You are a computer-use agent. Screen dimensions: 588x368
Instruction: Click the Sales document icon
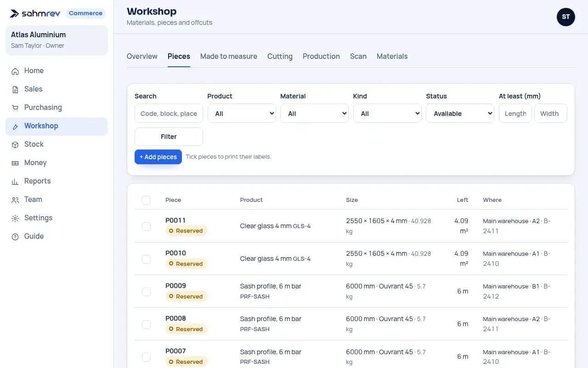pyautogui.click(x=15, y=89)
